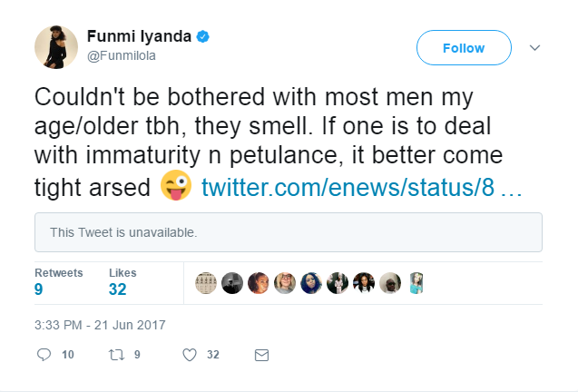The width and height of the screenshot is (578, 392).
Task: Open the first liker avatar in the row
Action: (206, 282)
